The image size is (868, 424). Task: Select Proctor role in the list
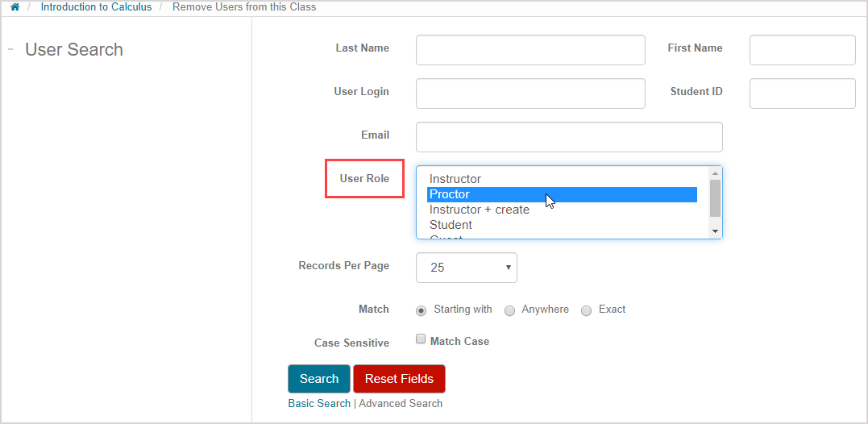[450, 194]
